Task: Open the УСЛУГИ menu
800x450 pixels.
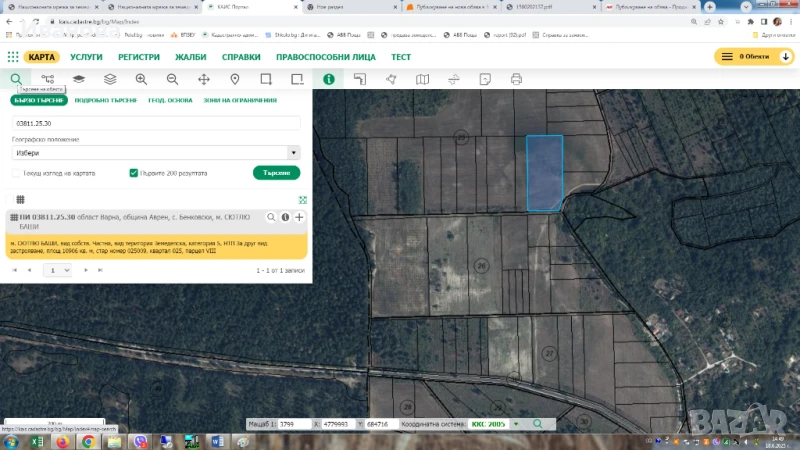Action: tap(86, 57)
